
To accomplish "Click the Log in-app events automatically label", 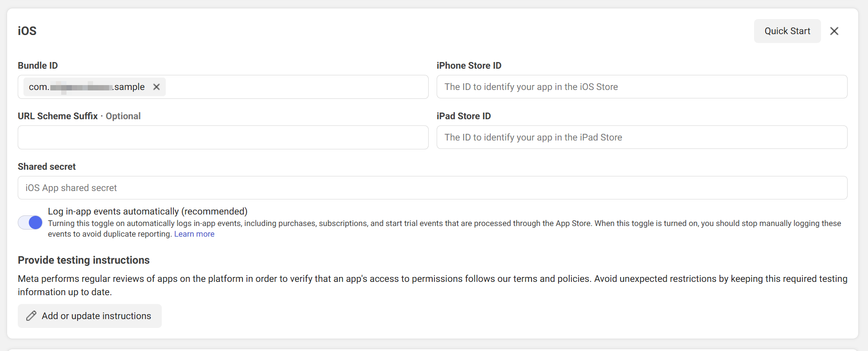I will tap(148, 211).
